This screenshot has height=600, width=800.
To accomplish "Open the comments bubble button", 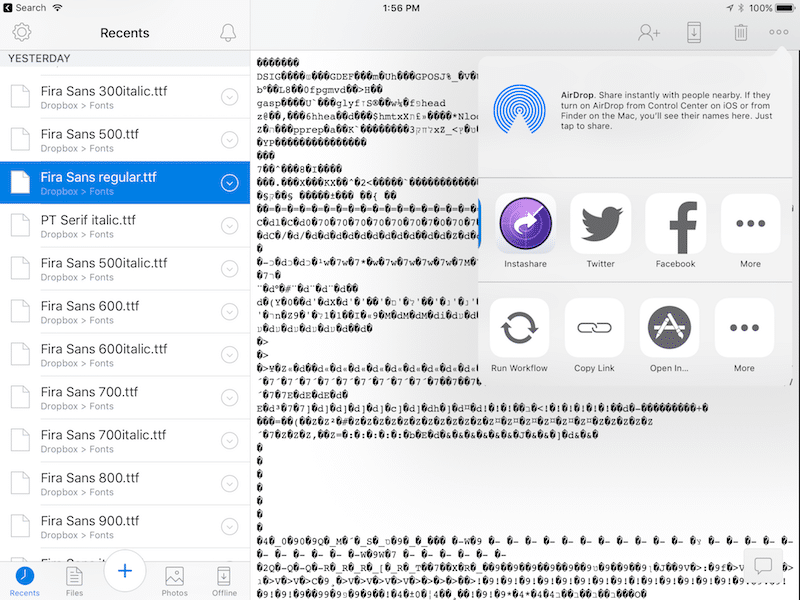I will [x=763, y=566].
